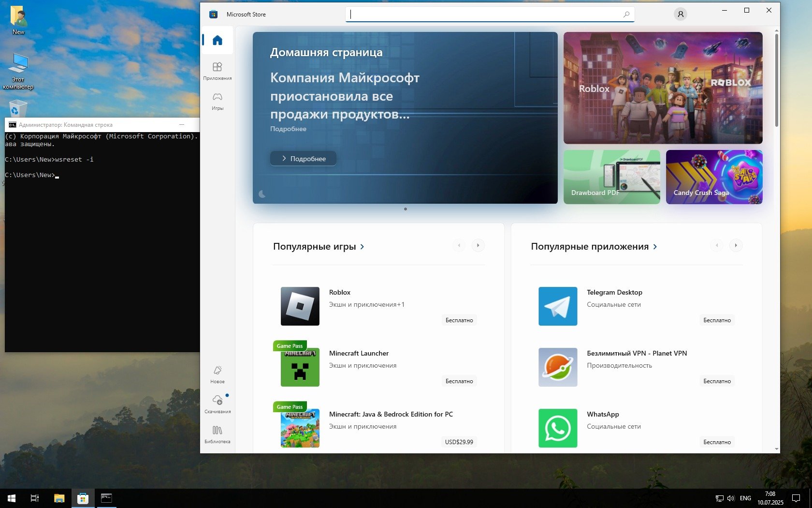Open the Новое sidebar icon

(x=217, y=374)
